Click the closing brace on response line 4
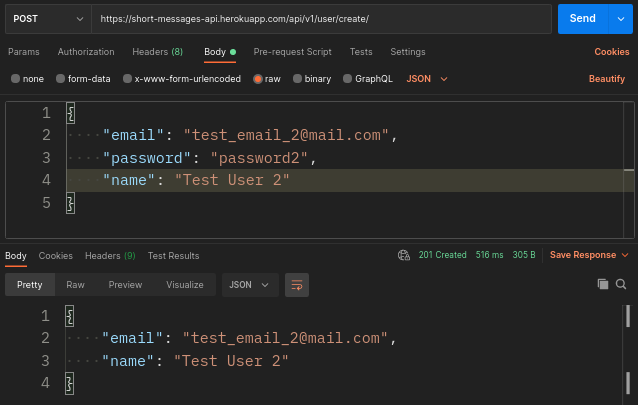Image resolution: width=638 pixels, height=405 pixels. 70,383
